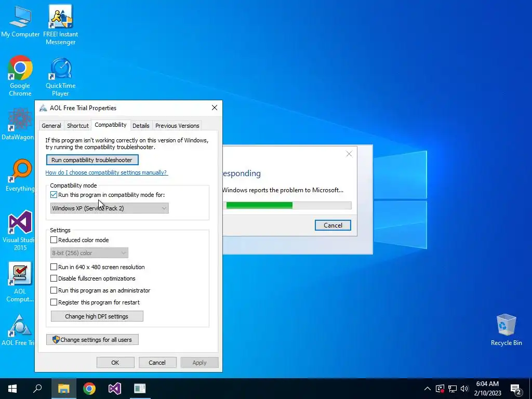
Task: Select the Visual Studio 2015 desktop icon
Action: pyautogui.click(x=19, y=231)
